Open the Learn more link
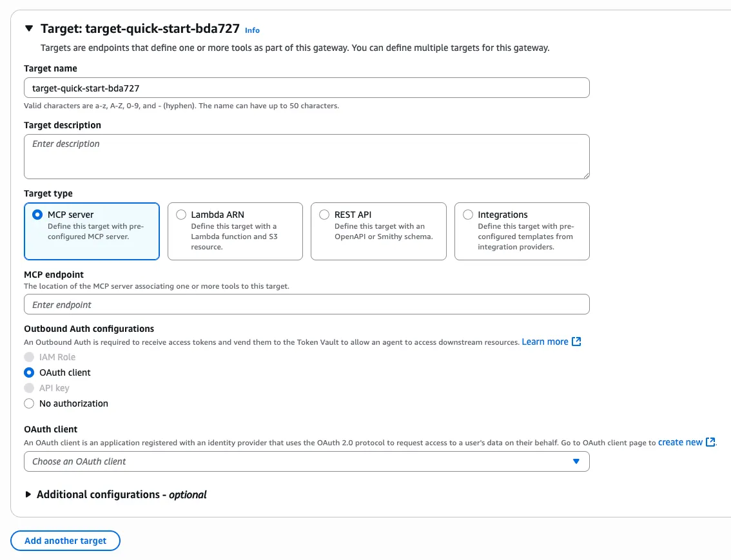731x560 pixels. 545,342
